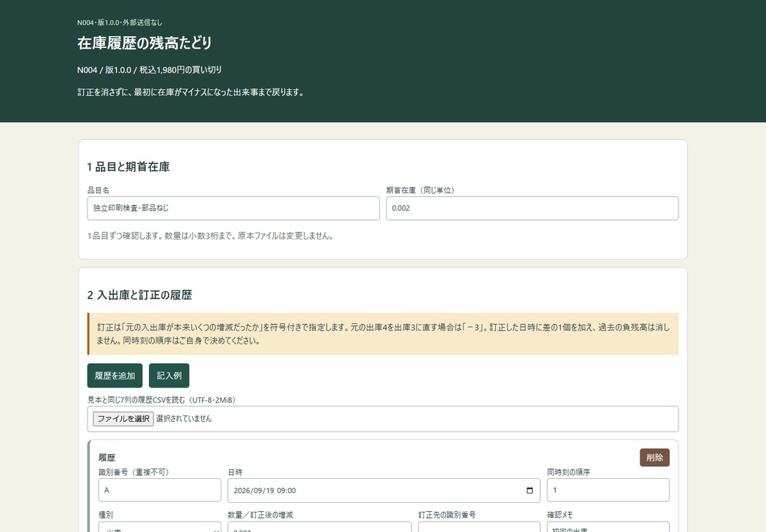Click the page title 在庫履歴の残高たどり

(144, 43)
